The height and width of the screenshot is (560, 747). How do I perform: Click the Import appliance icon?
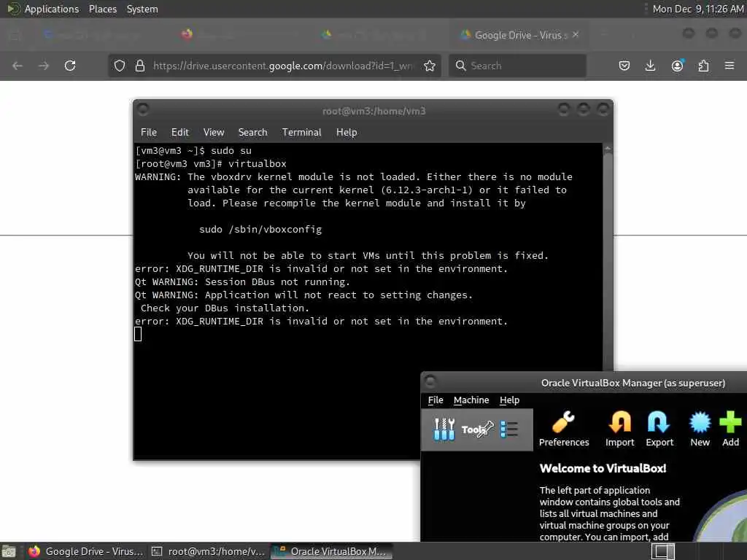point(620,429)
